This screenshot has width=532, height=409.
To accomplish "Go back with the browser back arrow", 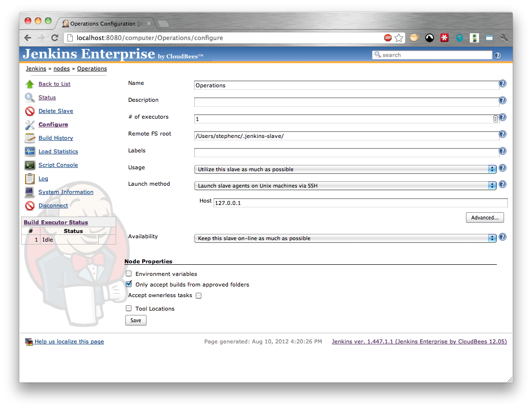I will 28,38.
